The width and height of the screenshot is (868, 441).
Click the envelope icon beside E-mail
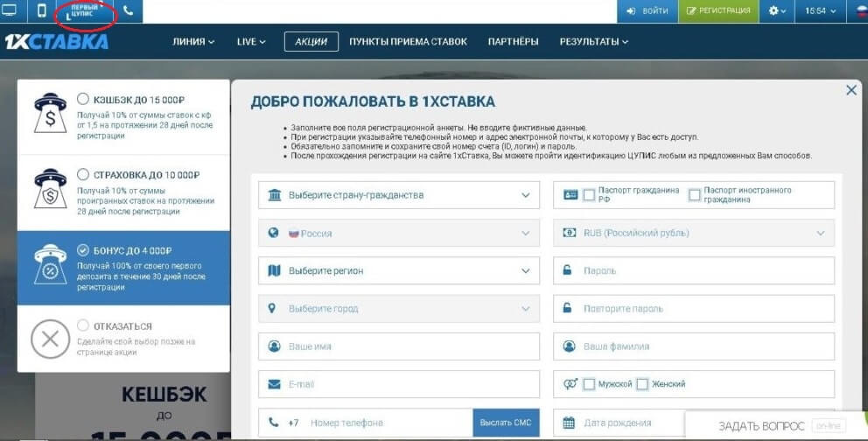pyautogui.click(x=274, y=384)
